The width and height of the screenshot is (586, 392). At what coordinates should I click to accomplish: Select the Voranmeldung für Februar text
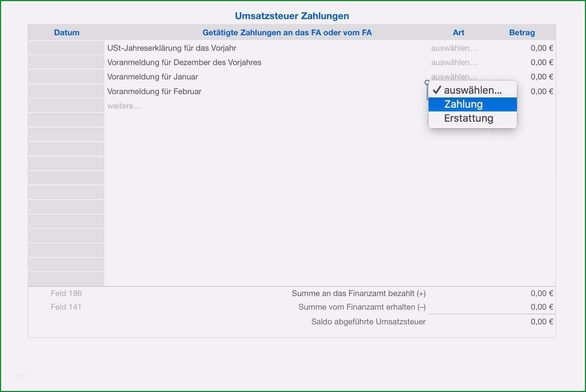154,92
